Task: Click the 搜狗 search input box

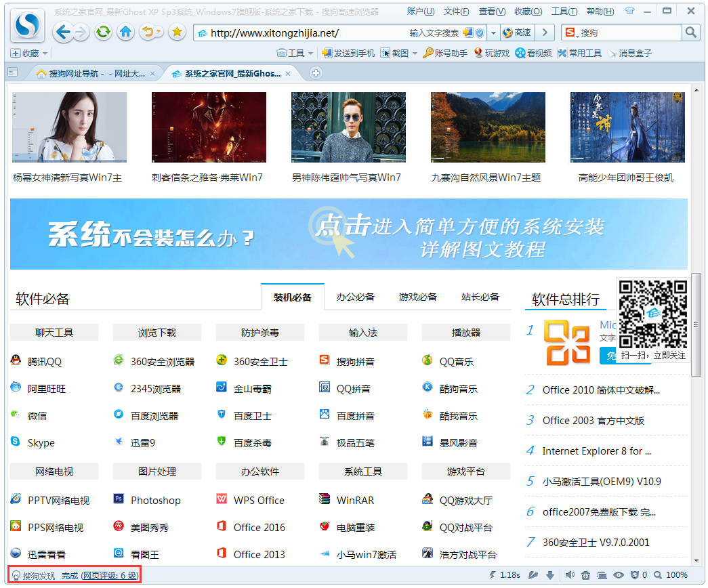Action: tap(630, 33)
